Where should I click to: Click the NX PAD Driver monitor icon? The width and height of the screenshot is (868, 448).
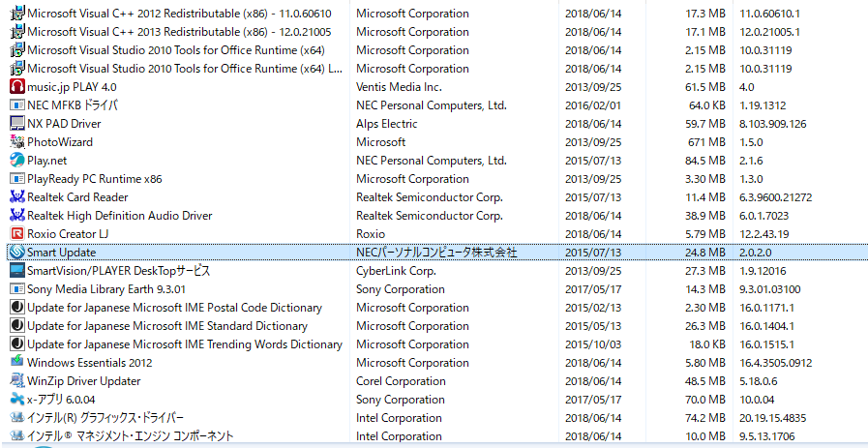(17, 124)
